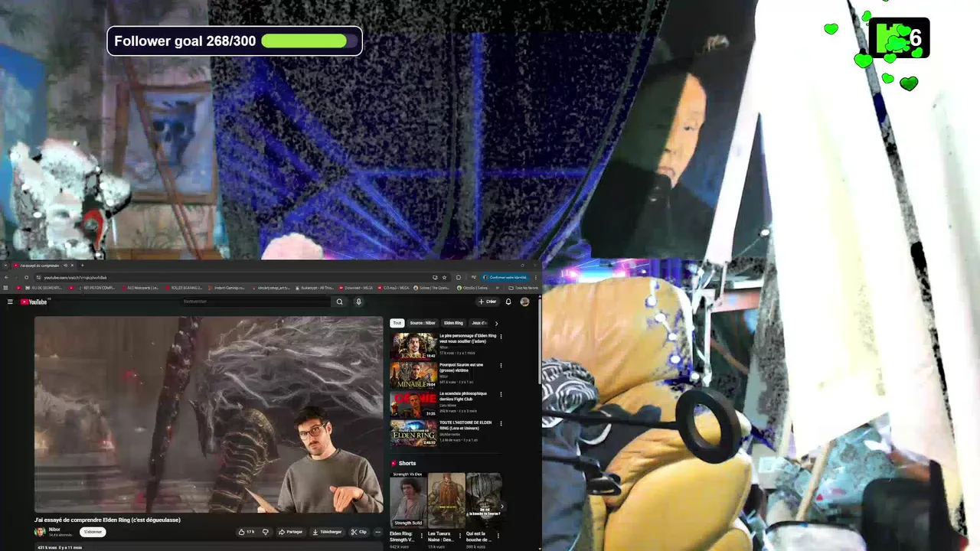Open a new browser tab with plus

(x=82, y=266)
